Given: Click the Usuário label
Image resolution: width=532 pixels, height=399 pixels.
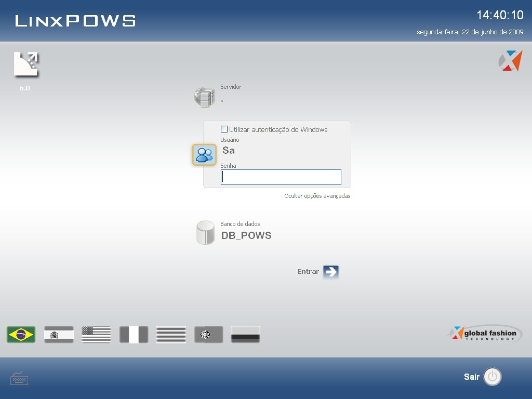Looking at the screenshot, I should [230, 140].
